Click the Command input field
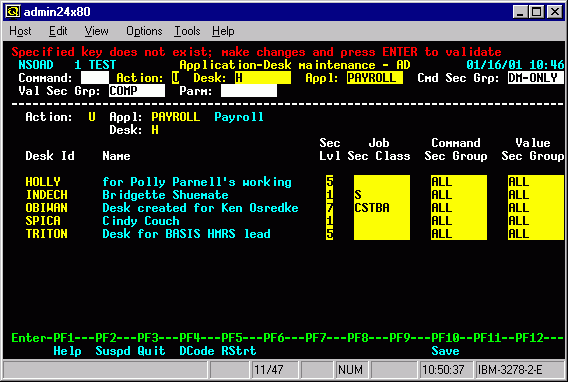This screenshot has width=568, height=382. pyautogui.click(x=95, y=77)
